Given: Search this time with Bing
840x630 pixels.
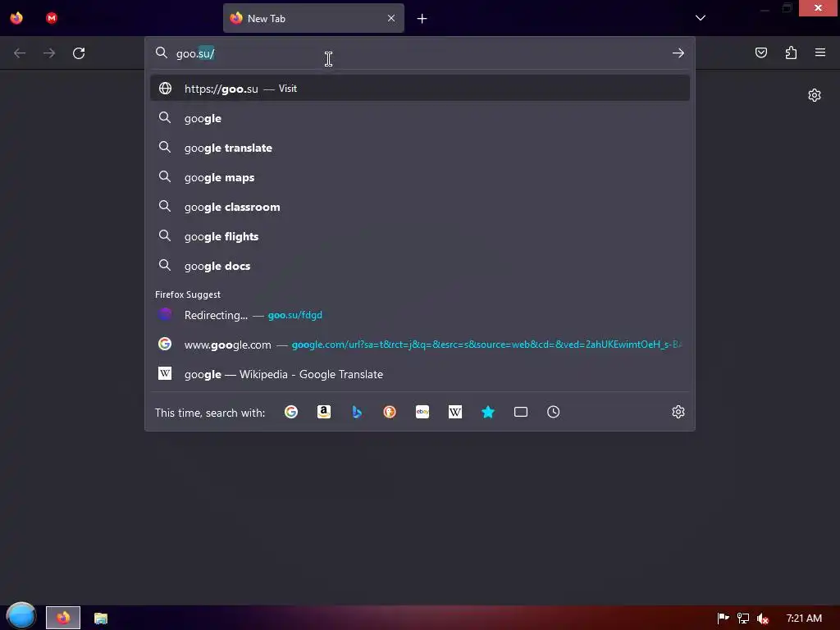Looking at the screenshot, I should (357, 412).
